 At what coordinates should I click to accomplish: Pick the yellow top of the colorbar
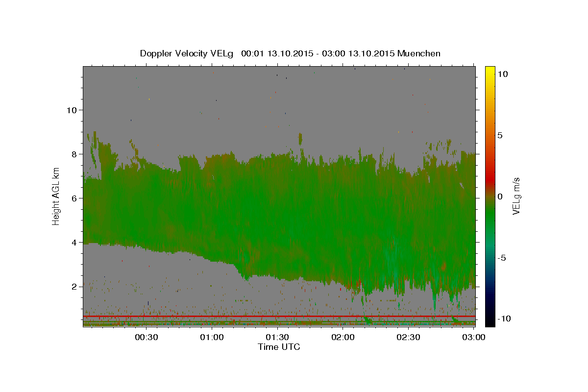[x=490, y=73]
